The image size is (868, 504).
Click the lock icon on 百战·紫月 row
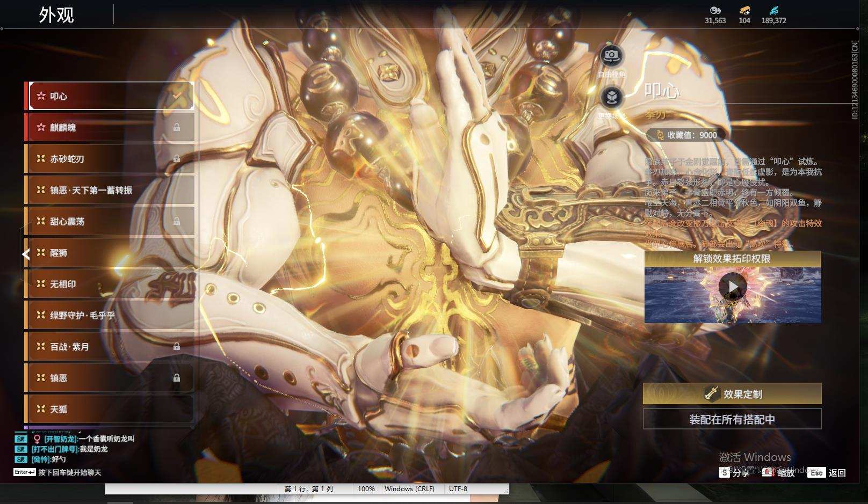177,347
